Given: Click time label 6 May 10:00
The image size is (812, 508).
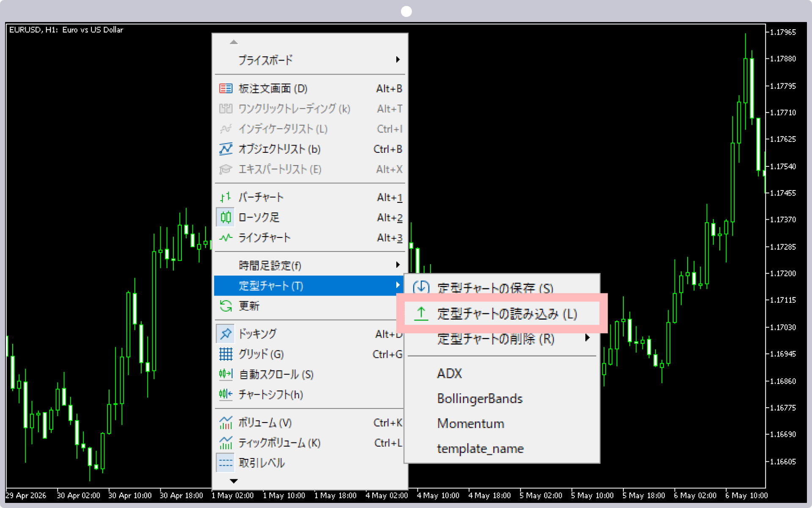Looking at the screenshot, I should click(x=746, y=495).
